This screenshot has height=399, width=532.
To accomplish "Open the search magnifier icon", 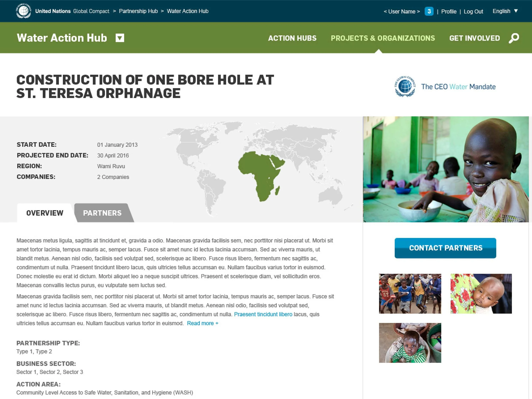I will (514, 38).
